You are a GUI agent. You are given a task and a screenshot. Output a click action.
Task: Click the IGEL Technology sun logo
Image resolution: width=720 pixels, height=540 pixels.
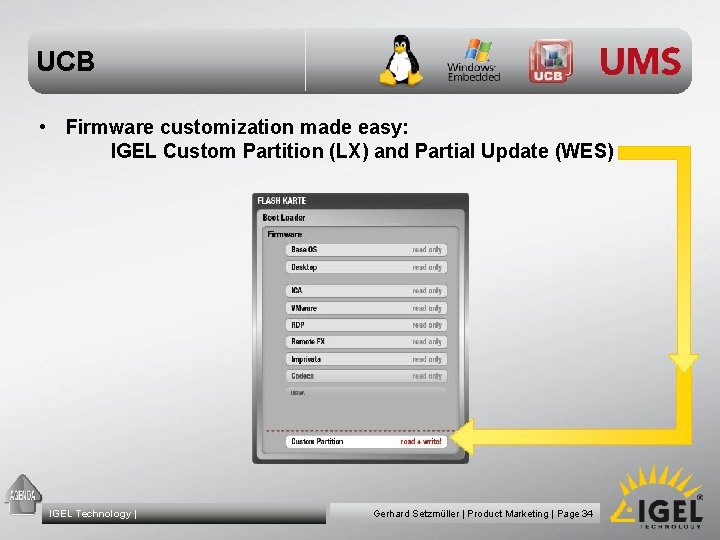[x=657, y=498]
